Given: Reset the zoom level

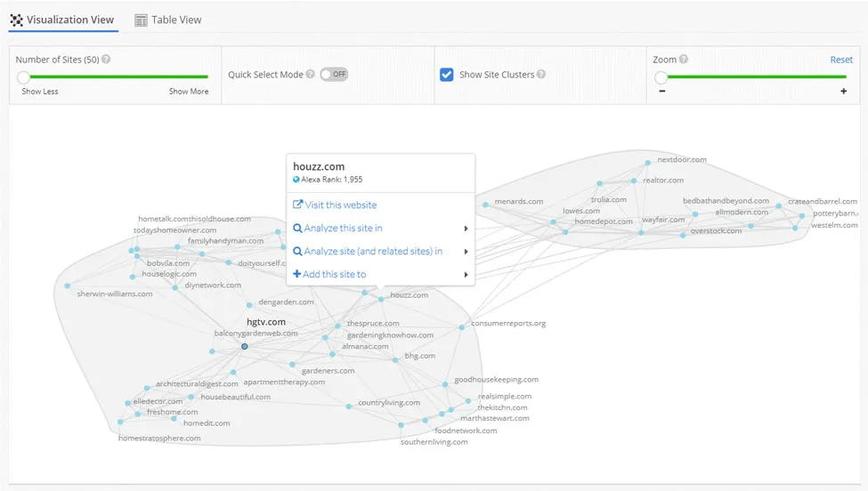Looking at the screenshot, I should click(x=841, y=60).
